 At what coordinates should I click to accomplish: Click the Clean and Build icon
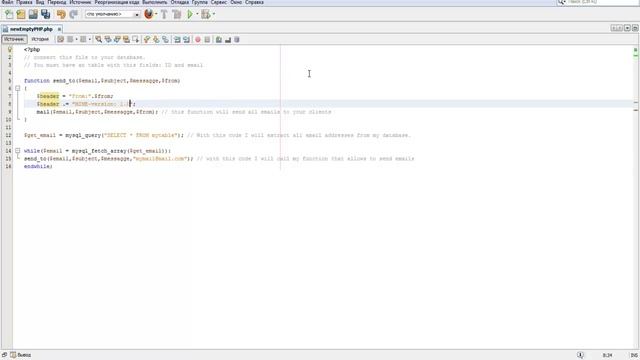click(x=177, y=14)
